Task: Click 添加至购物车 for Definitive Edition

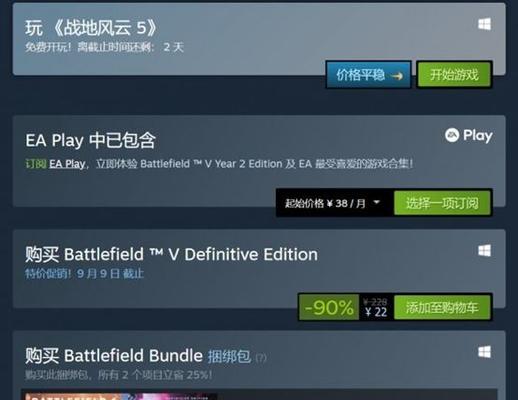Action: pyautogui.click(x=442, y=307)
